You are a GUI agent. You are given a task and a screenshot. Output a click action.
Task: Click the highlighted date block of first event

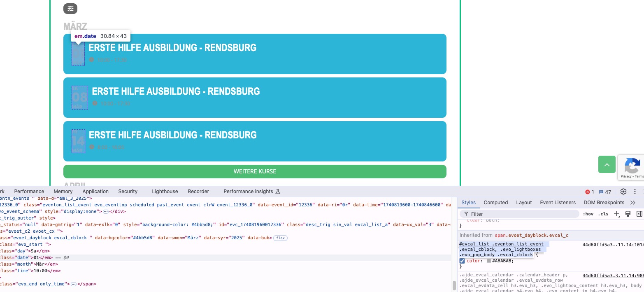78,54
